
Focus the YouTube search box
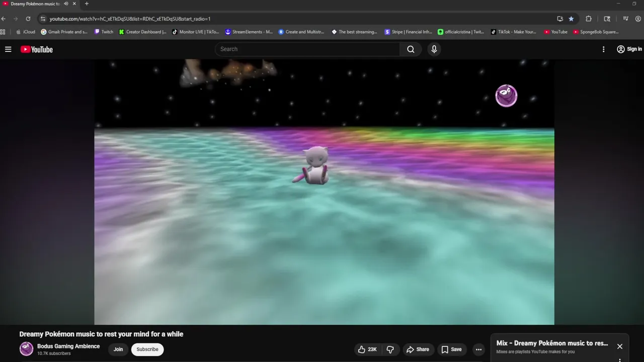tap(308, 49)
